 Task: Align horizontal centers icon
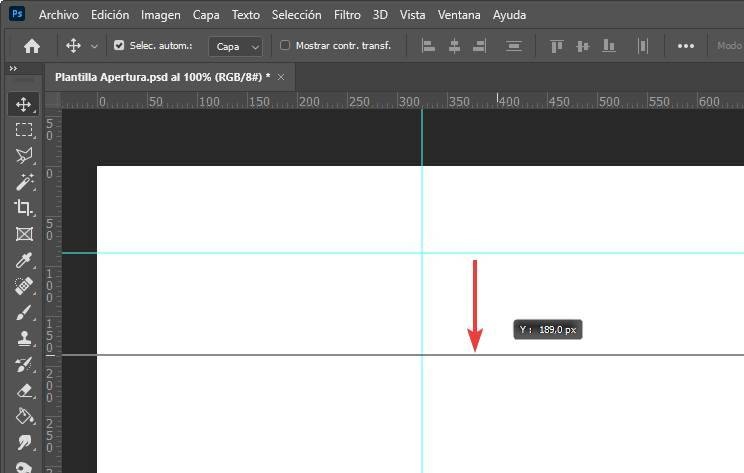454,46
